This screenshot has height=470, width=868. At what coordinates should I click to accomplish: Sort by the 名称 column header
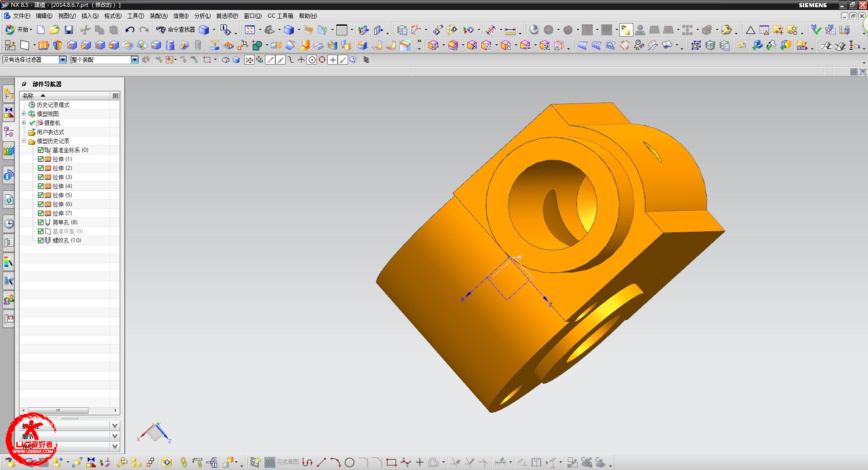[65, 96]
